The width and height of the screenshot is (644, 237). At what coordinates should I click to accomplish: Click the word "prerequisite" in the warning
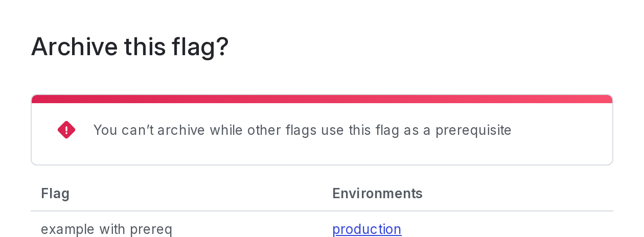473,130
